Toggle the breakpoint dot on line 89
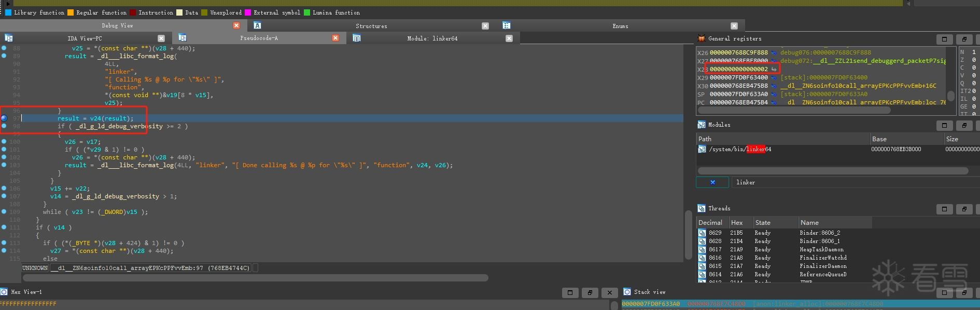The width and height of the screenshot is (980, 310). click(4, 56)
